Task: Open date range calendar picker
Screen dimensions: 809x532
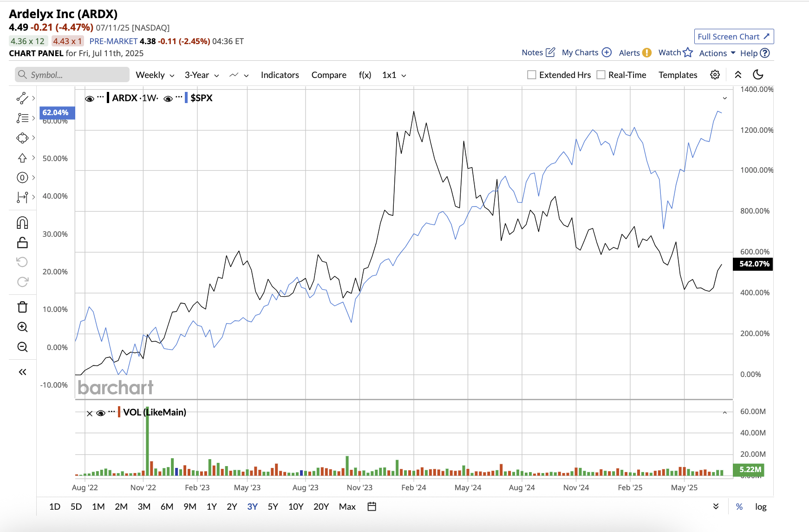Action: point(372,506)
